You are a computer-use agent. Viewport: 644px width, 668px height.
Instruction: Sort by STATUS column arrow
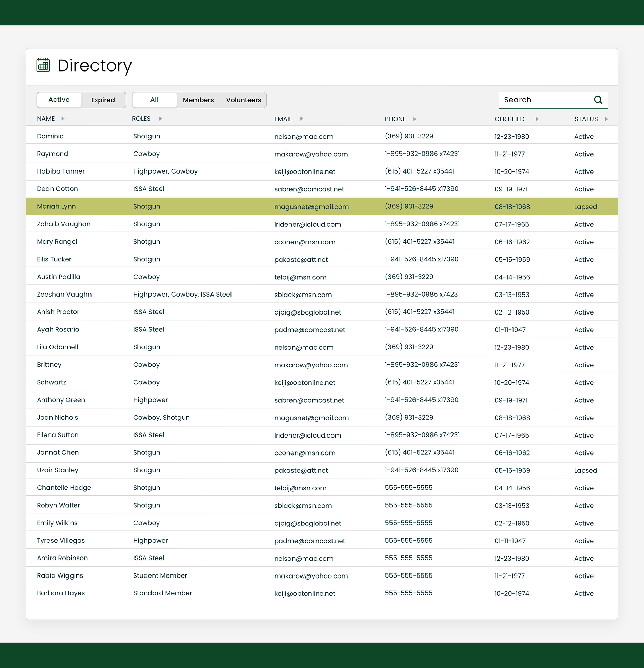click(x=606, y=119)
